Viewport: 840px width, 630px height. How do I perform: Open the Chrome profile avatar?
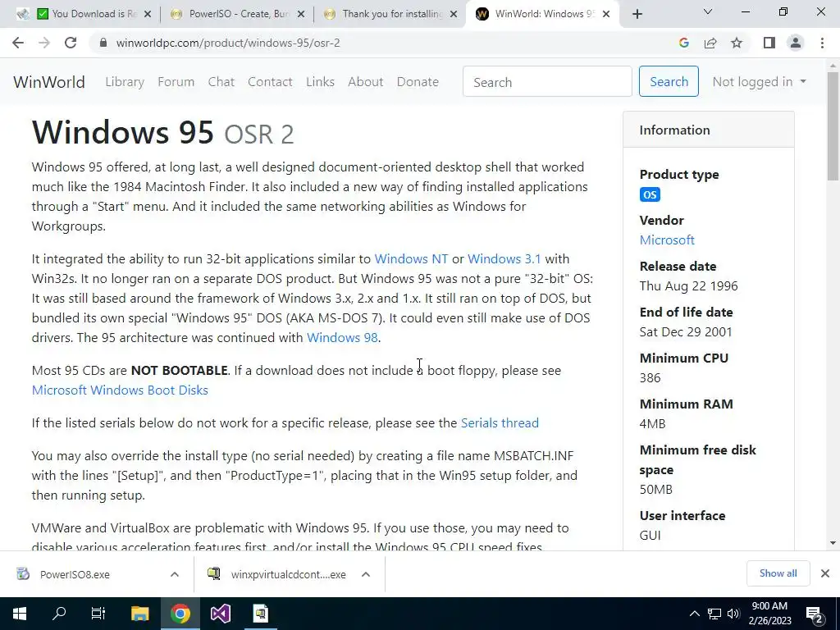pos(796,43)
